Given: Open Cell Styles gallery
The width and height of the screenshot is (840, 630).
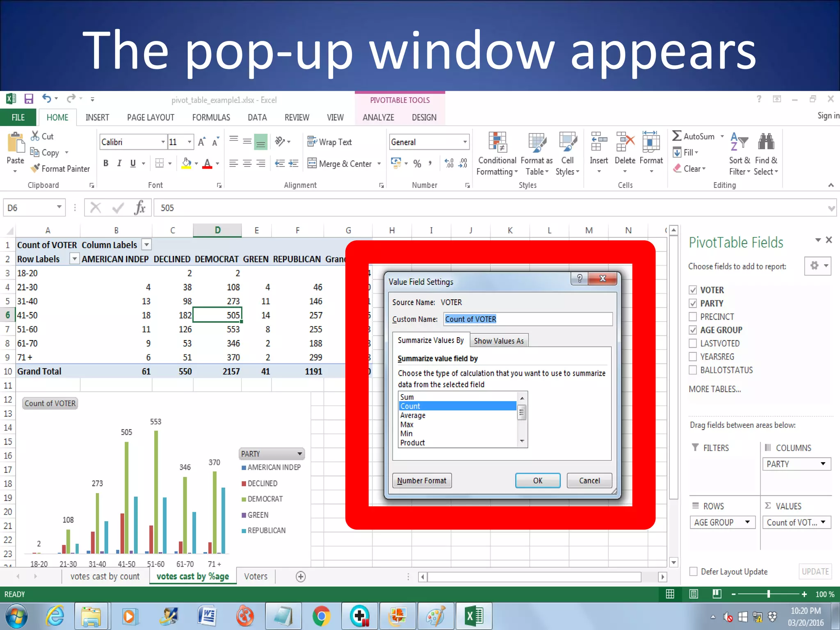Looking at the screenshot, I should click(567, 154).
